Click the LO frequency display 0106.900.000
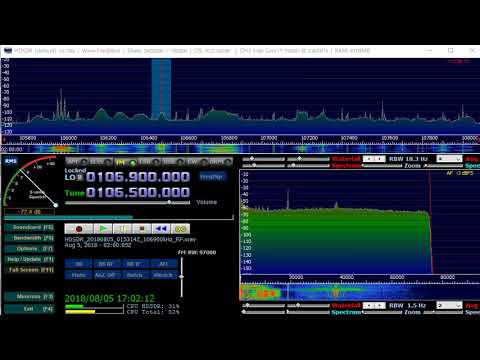Screen dimensions: 480x360 138,177
